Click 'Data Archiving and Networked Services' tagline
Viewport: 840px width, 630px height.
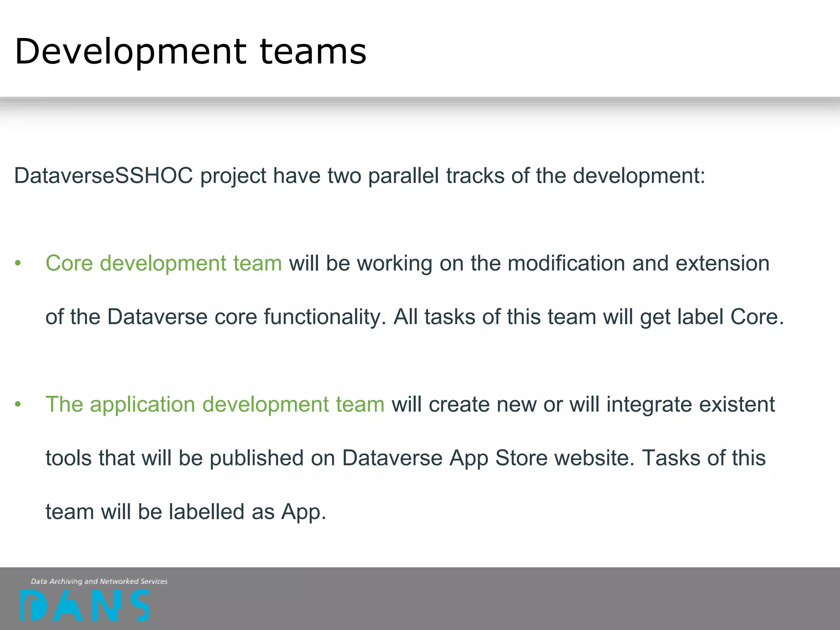99,581
